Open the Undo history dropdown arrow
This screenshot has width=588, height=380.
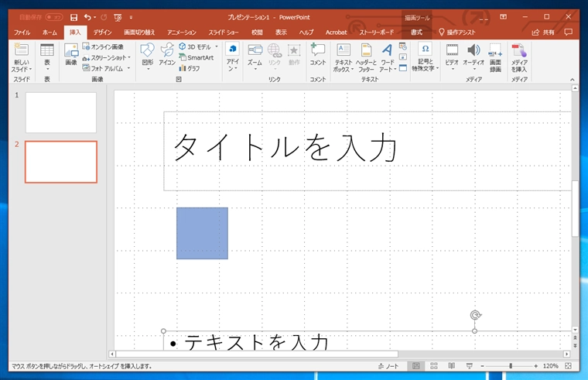tap(95, 17)
